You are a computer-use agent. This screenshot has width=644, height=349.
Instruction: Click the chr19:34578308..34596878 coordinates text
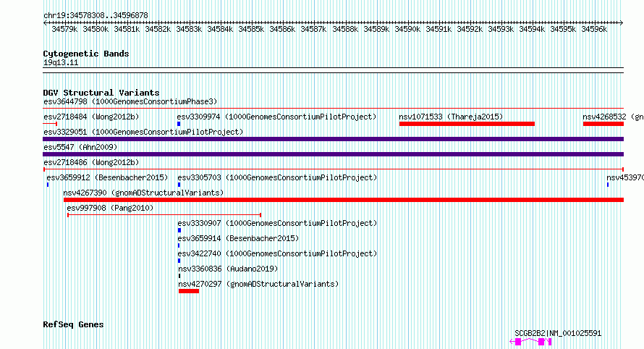(x=96, y=15)
